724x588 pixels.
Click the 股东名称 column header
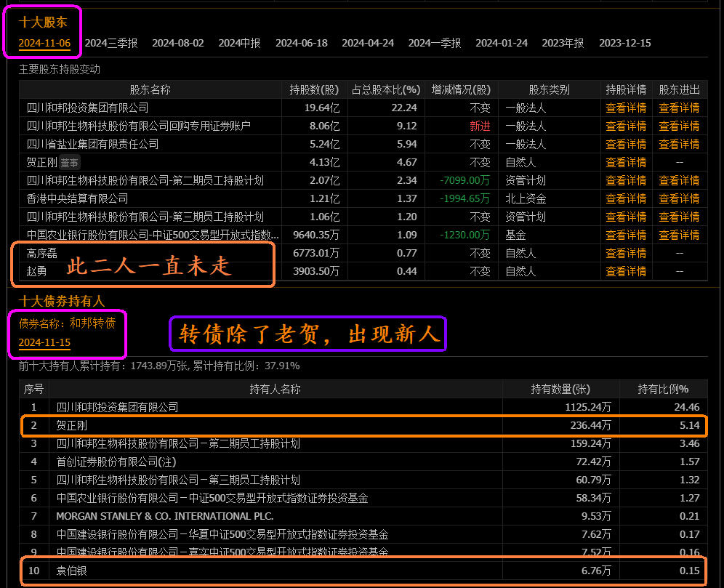(150, 89)
